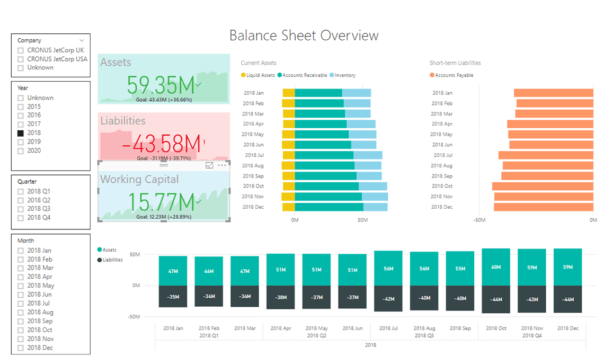The width and height of the screenshot is (604, 364).
Task: Click the drag handle on Working Capital card
Action: 164,165
